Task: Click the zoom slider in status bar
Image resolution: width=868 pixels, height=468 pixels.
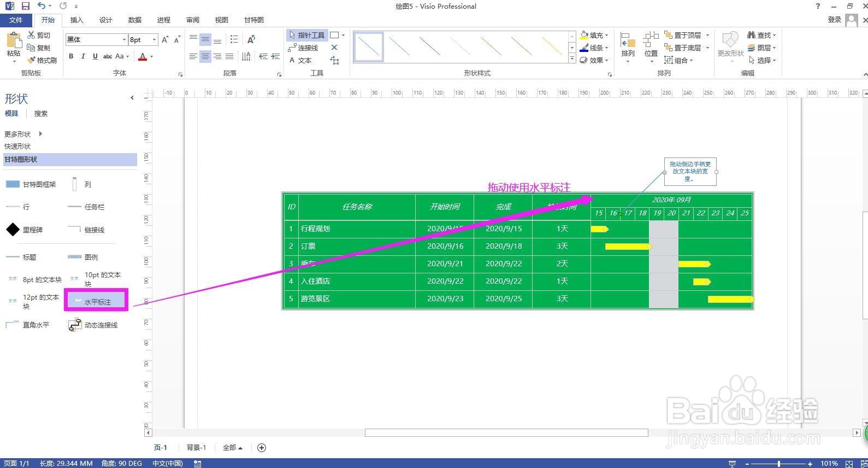Action: [779, 464]
